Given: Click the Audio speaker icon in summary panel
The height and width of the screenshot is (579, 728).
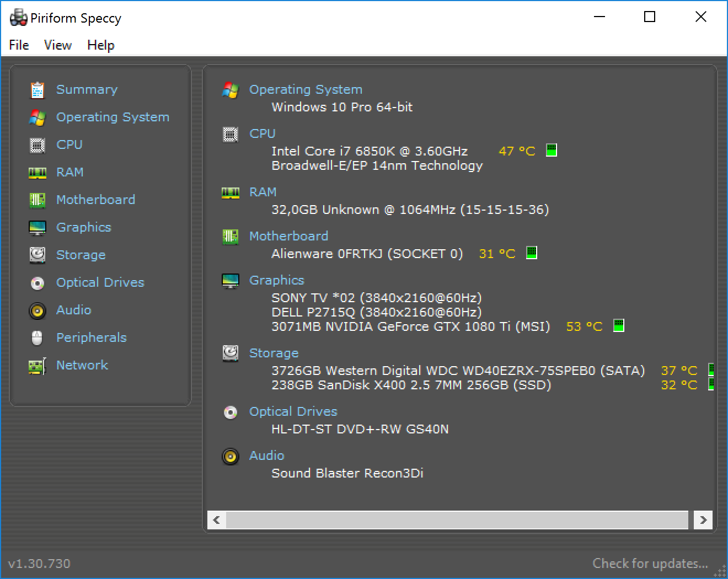Looking at the screenshot, I should click(230, 456).
